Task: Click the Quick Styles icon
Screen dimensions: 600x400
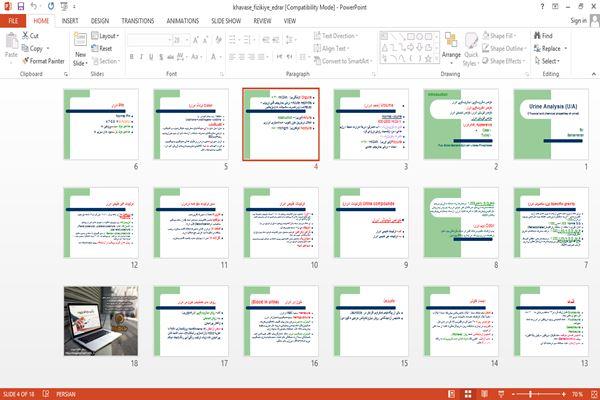Action: pyautogui.click(x=471, y=41)
